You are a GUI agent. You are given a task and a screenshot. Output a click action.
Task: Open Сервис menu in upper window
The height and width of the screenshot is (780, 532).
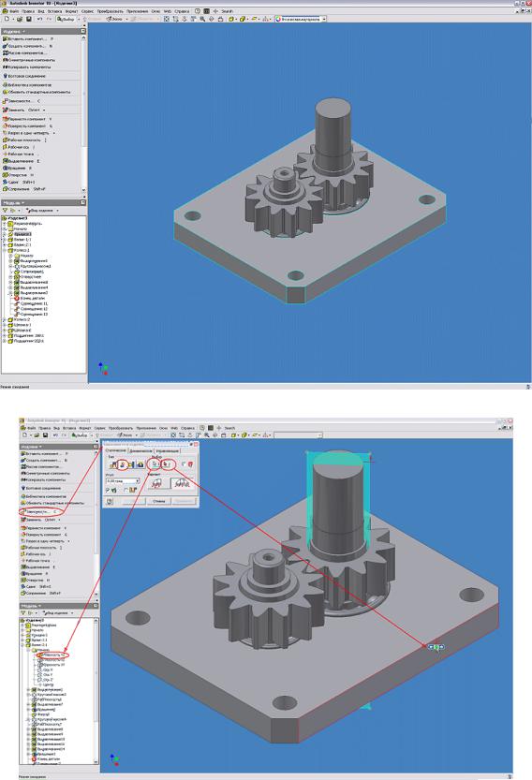(x=87, y=11)
